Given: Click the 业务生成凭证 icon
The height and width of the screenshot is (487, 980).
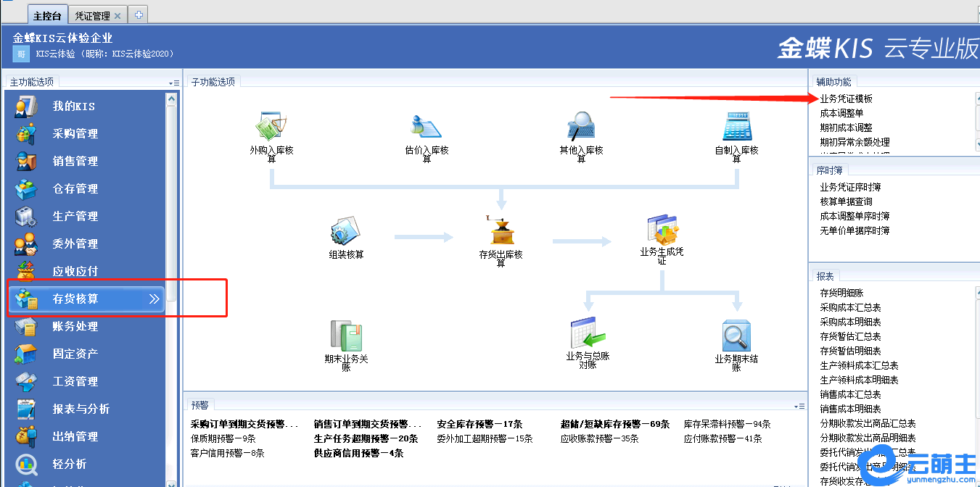Looking at the screenshot, I should pos(662,231).
